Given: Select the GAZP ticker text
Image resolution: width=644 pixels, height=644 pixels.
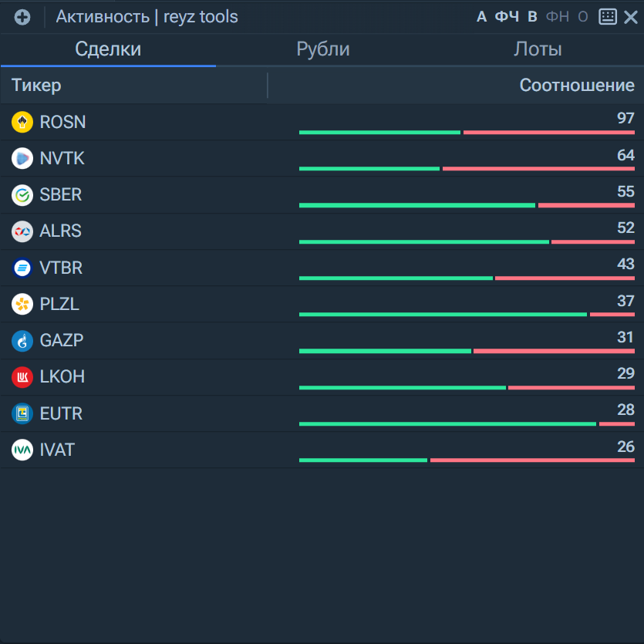Looking at the screenshot, I should click(62, 340).
